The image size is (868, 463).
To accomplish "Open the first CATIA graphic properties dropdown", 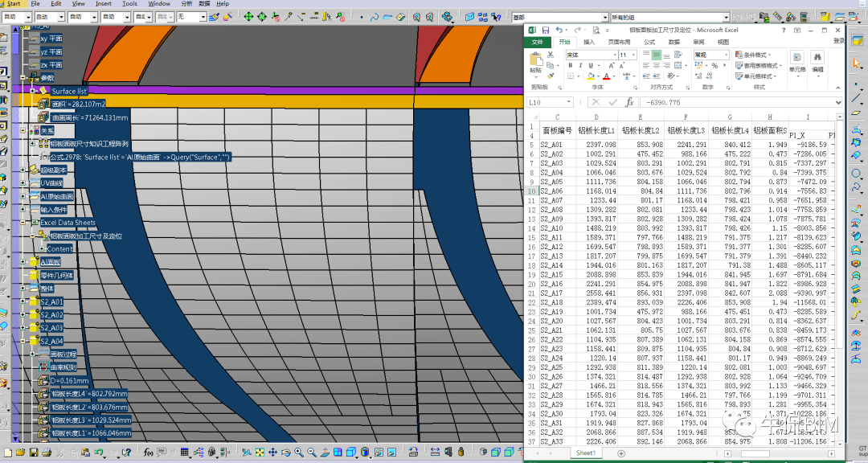I will pyautogui.click(x=28, y=17).
